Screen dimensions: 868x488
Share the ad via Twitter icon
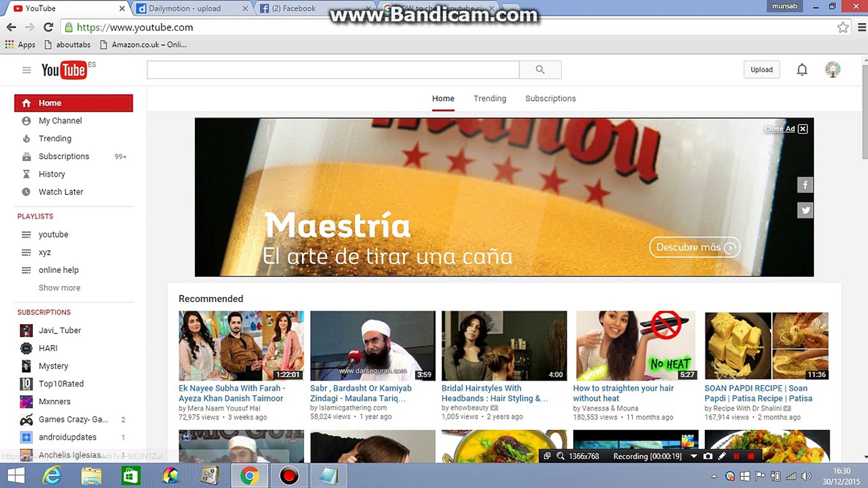(x=805, y=210)
